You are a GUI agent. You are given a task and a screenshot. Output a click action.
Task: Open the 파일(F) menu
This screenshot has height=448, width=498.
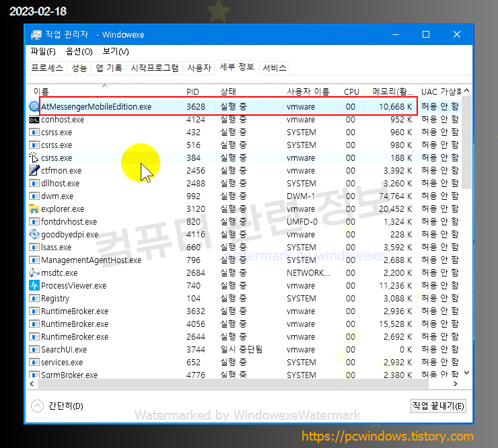coord(43,51)
